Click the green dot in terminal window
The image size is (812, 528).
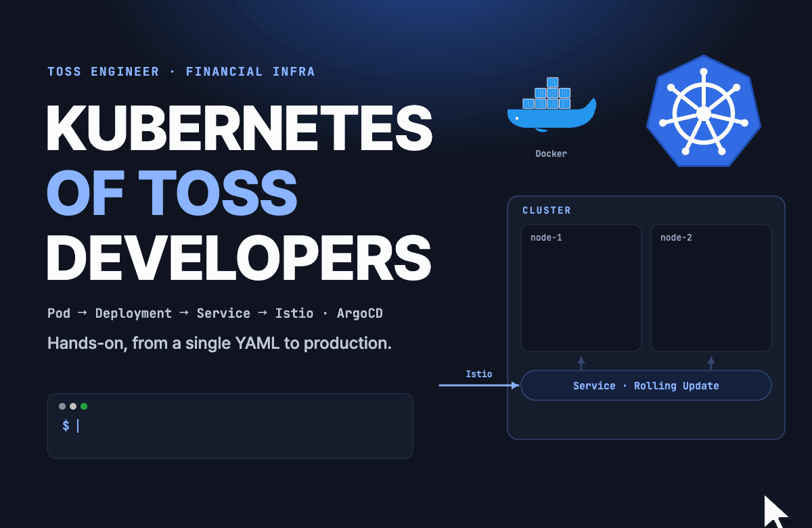click(84, 406)
